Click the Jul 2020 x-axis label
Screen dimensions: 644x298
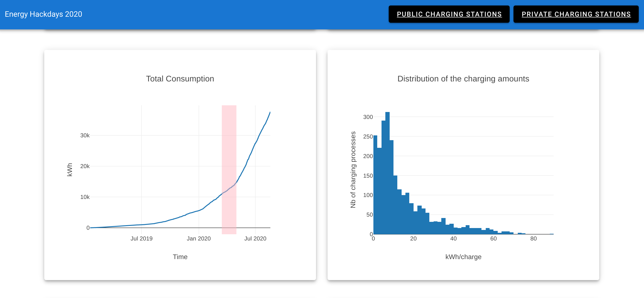[255, 239]
